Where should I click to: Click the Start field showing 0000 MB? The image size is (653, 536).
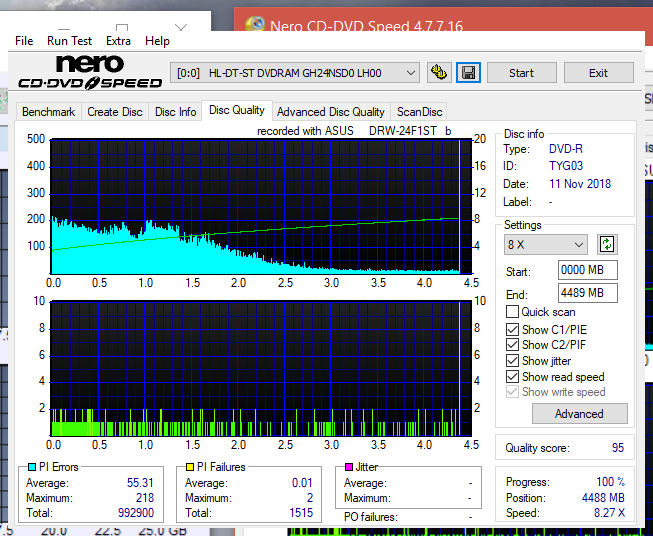click(587, 270)
